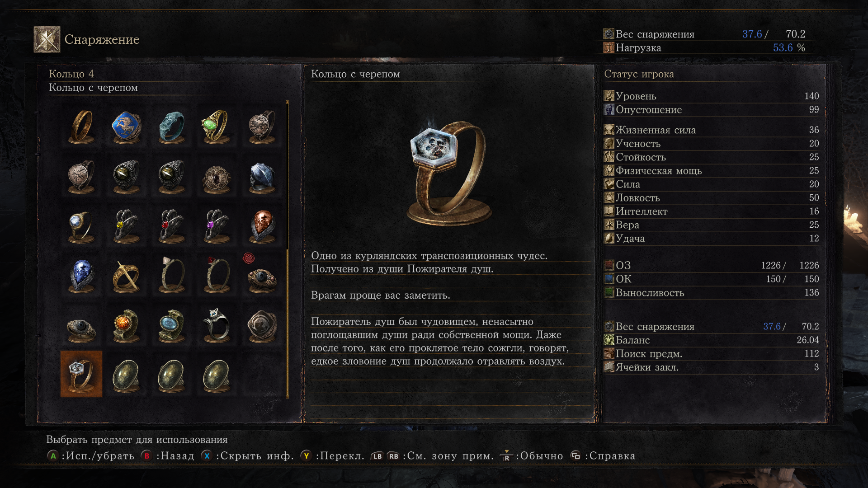
Task: Click the B button prompt Назад
Action: [167, 456]
